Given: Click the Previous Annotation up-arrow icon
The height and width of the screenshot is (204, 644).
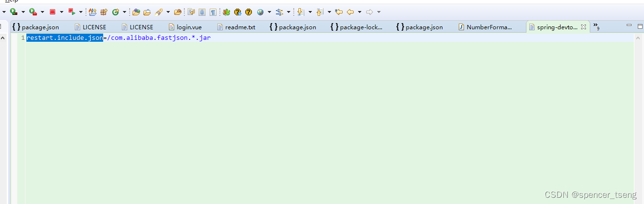Looking at the screenshot, I should click(320, 12).
